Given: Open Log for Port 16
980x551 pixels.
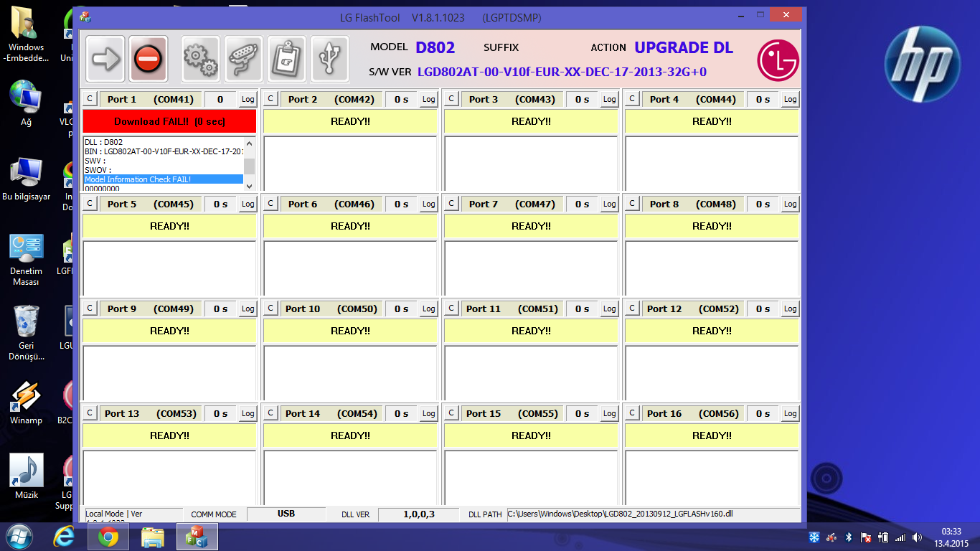Looking at the screenshot, I should 790,414.
